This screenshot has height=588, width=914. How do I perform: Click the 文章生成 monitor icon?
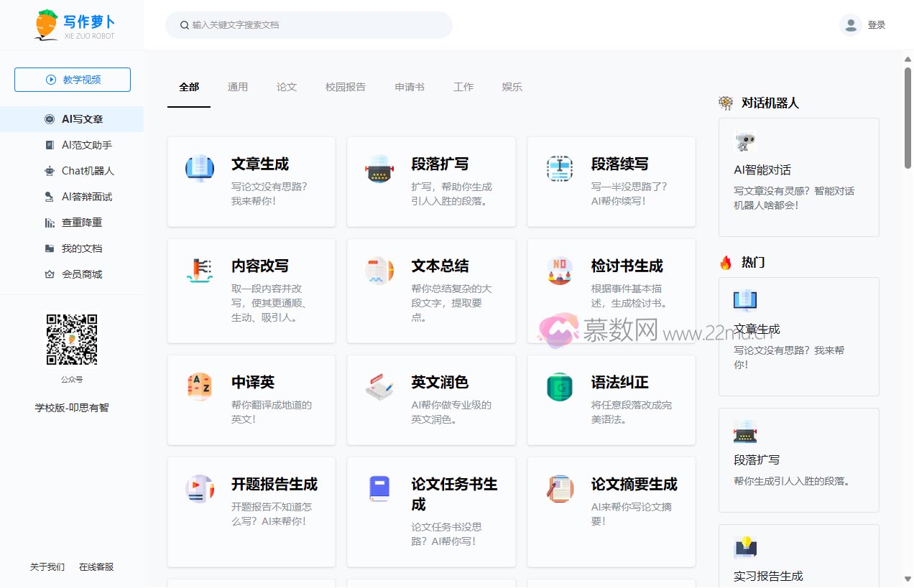pyautogui.click(x=200, y=169)
